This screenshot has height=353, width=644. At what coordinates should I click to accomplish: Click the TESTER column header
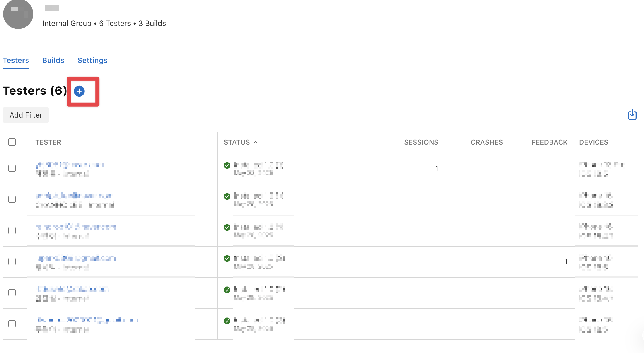(x=48, y=142)
